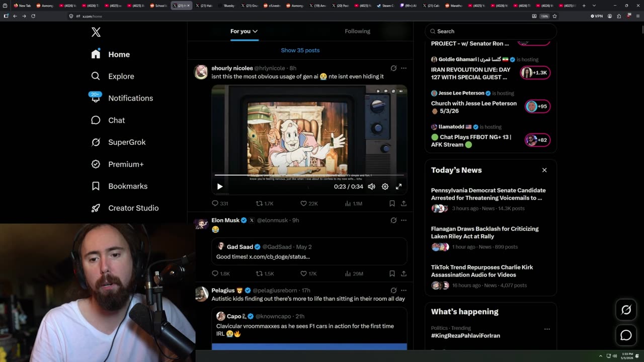Image resolution: width=644 pixels, height=362 pixels.
Task: Open Notifications in the sidebar
Action: [x=122, y=98]
